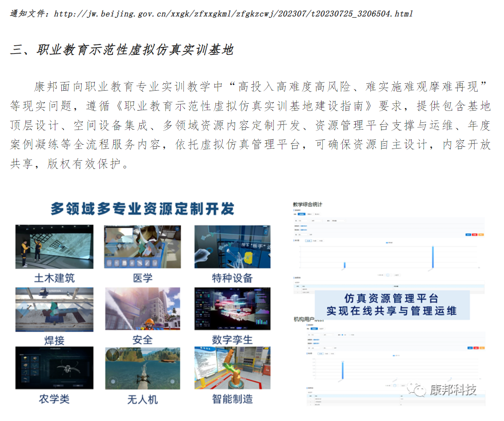Image resolution: width=504 pixels, height=421 pixels.
Task: Click the 智能制造 robot arm thumbnail
Action: point(232,368)
